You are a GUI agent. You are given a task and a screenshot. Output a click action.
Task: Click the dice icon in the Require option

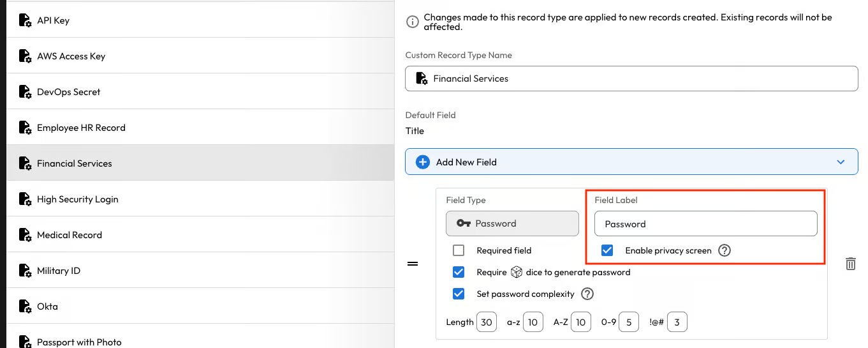click(516, 272)
